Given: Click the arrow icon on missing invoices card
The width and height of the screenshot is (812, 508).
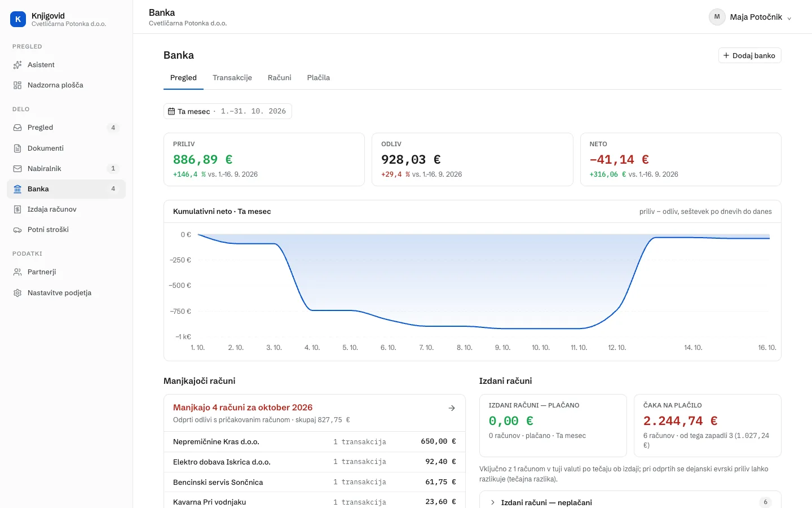Looking at the screenshot, I should (x=452, y=408).
